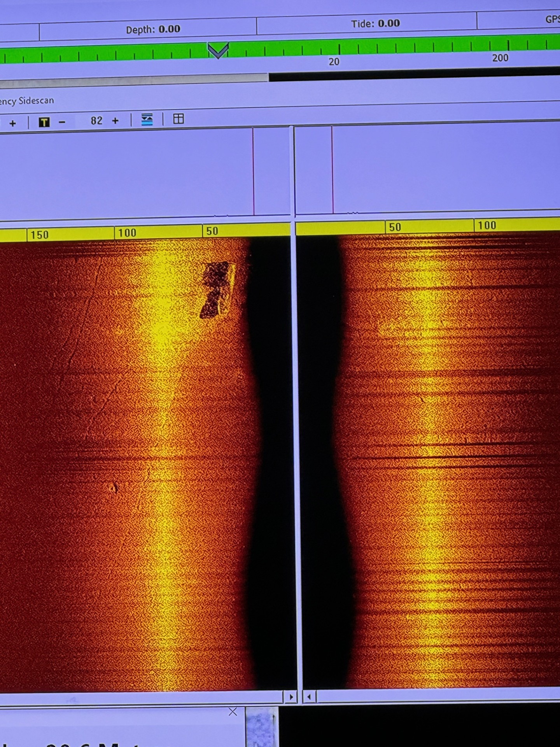560x747 pixels.
Task: Click the left scroll arrow under right sonar pane
Action: click(x=309, y=697)
